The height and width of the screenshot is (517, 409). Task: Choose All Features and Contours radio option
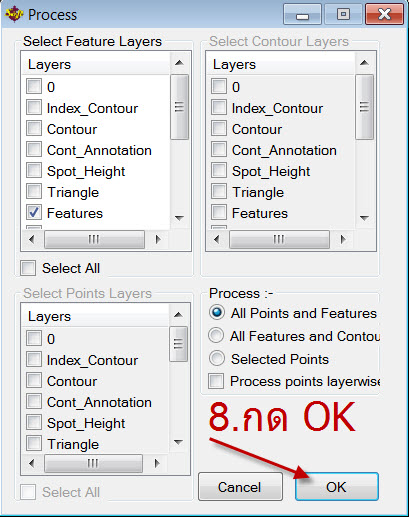(x=216, y=335)
